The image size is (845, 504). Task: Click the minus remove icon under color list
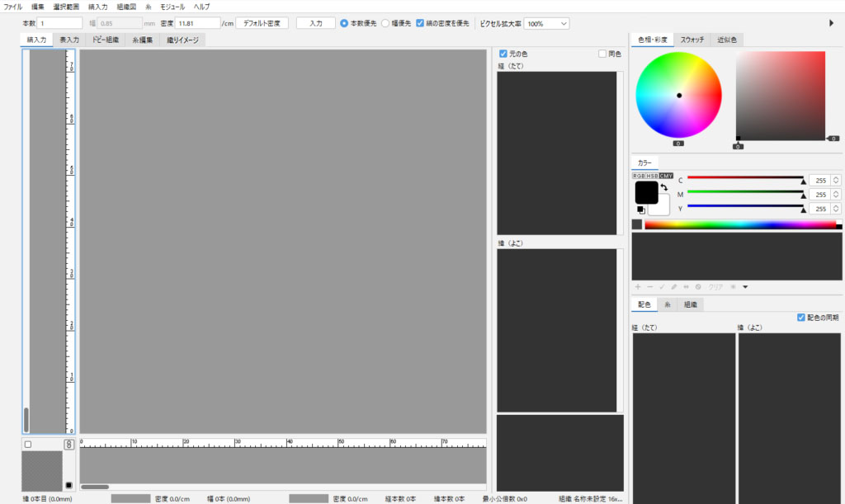point(649,286)
